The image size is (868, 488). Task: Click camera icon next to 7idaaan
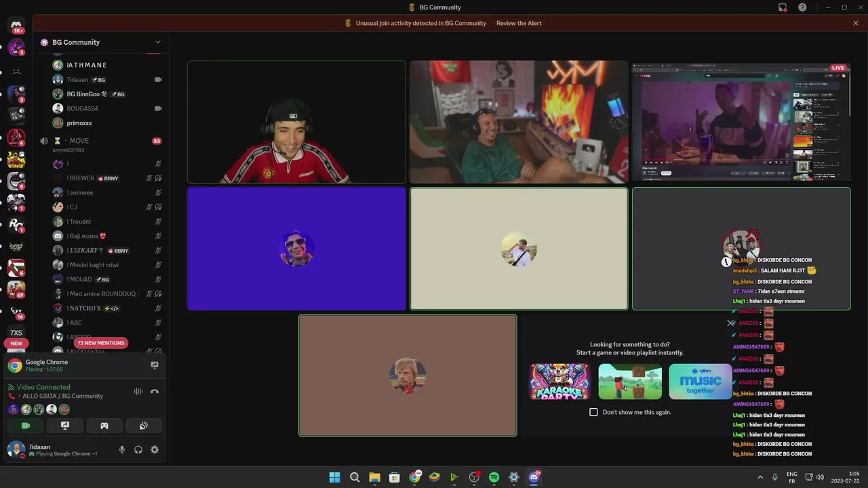pos(158,79)
